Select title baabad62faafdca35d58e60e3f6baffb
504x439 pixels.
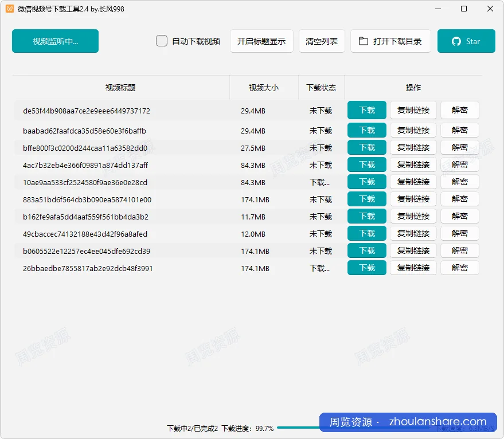pos(84,131)
